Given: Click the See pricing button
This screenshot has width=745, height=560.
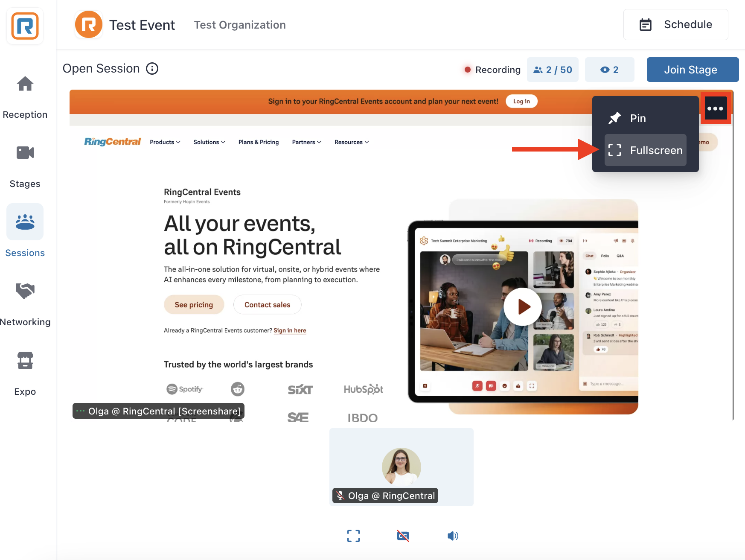Looking at the screenshot, I should click(194, 305).
